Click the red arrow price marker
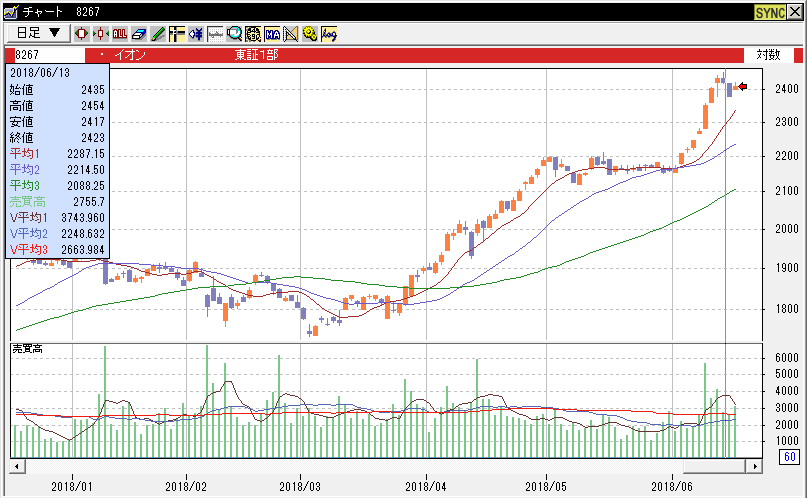This screenshot has height=498, width=807. 742,87
